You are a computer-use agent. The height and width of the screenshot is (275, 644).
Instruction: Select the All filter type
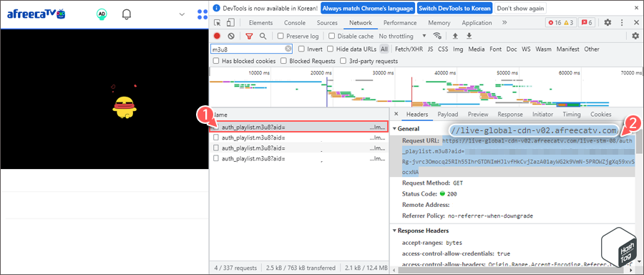click(384, 49)
